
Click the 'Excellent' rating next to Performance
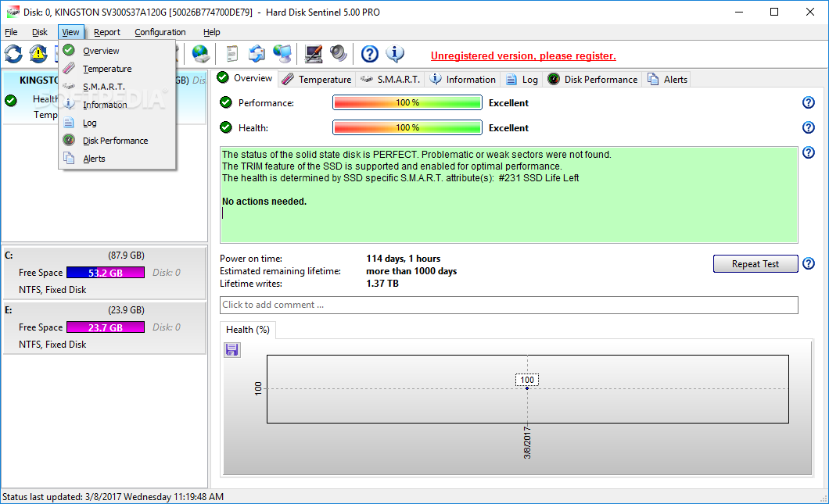click(x=508, y=103)
